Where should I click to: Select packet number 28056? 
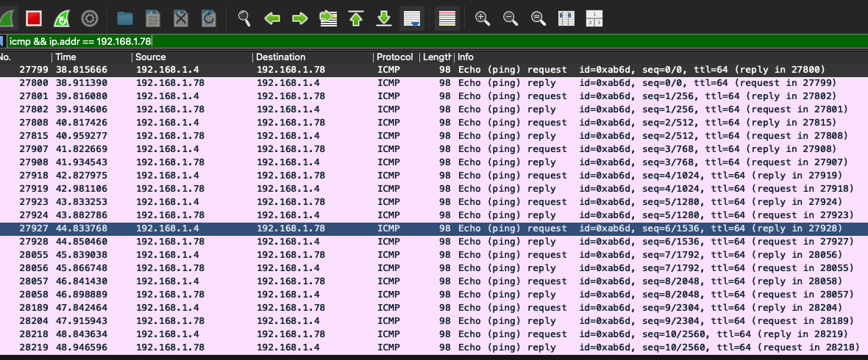(434, 268)
